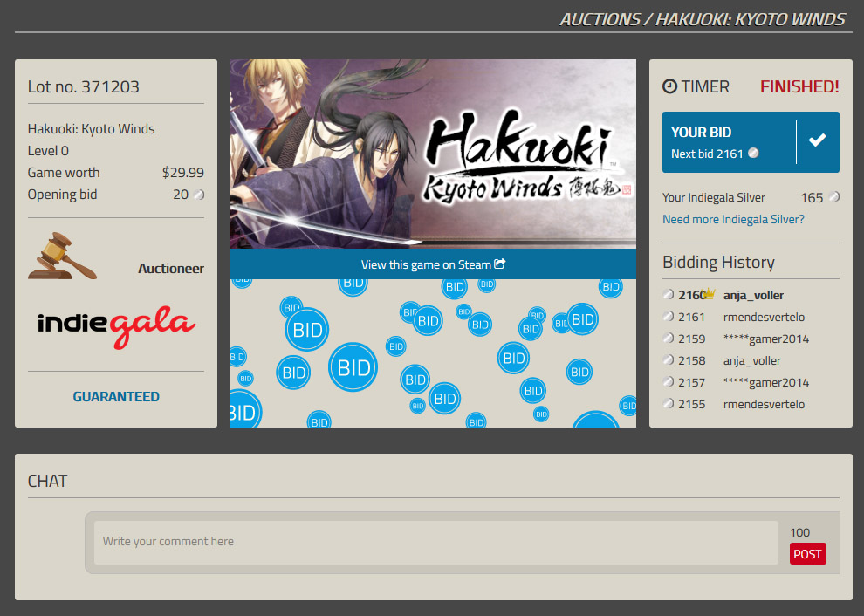
Task: Click the Your Indiegala Silver label
Action: (714, 197)
